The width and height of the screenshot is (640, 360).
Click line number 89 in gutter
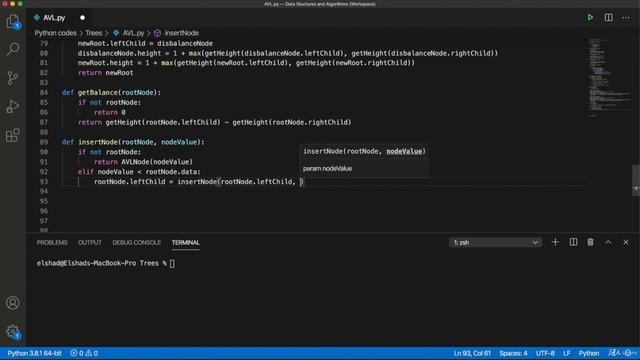coord(44,142)
